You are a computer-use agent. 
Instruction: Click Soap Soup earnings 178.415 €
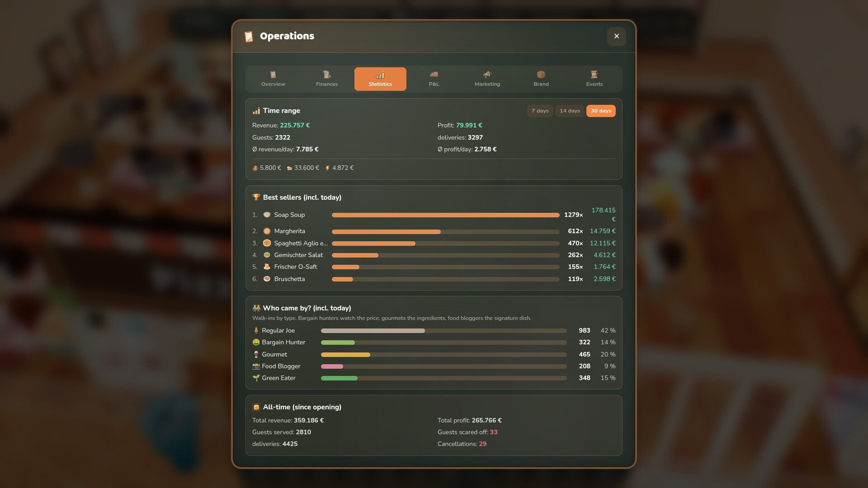tap(604, 215)
